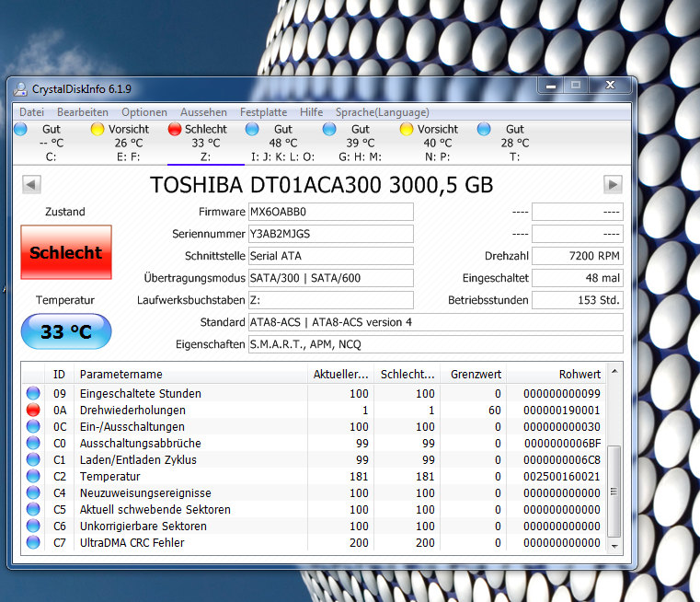Viewport: 700px width, 602px height.
Task: Click the status orb of Unkorrigierbare Sektoren row
Action: pyautogui.click(x=33, y=526)
